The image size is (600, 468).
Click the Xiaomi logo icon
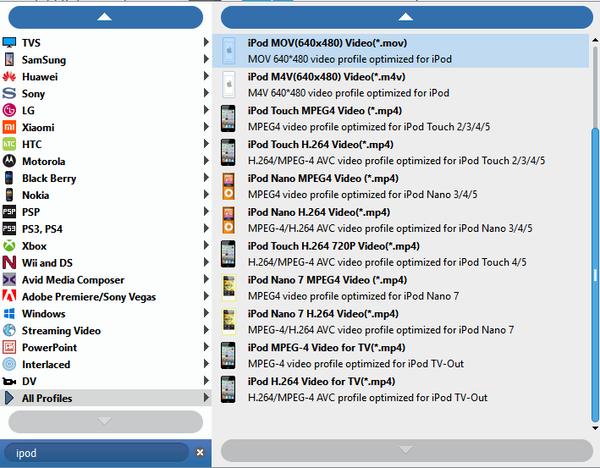pos(9,127)
